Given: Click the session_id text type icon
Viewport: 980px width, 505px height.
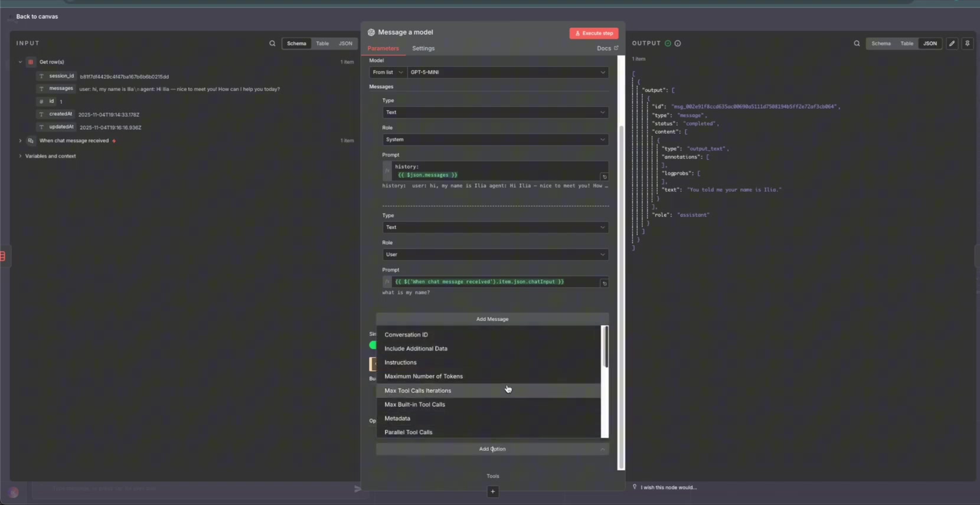Looking at the screenshot, I should click(41, 77).
